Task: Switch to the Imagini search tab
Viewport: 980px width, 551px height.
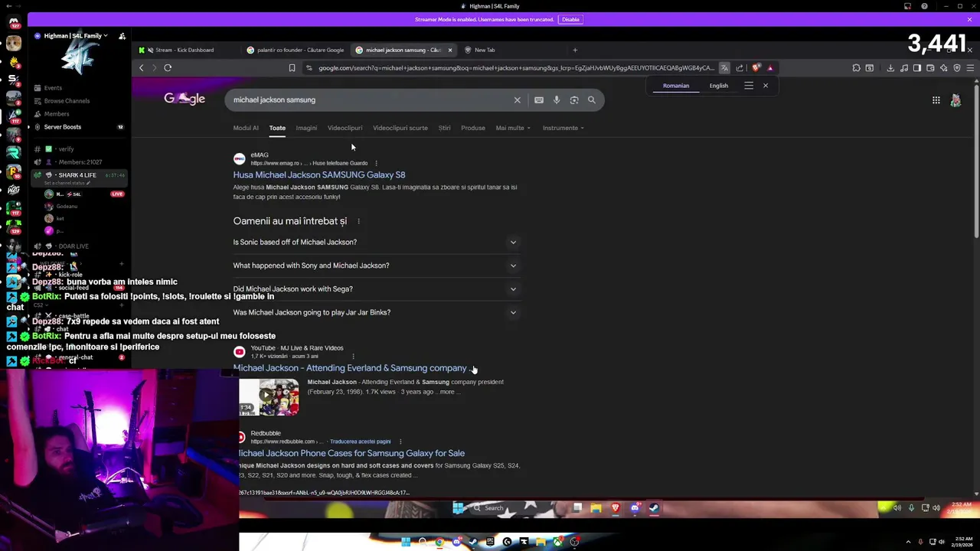Action: [x=306, y=128]
